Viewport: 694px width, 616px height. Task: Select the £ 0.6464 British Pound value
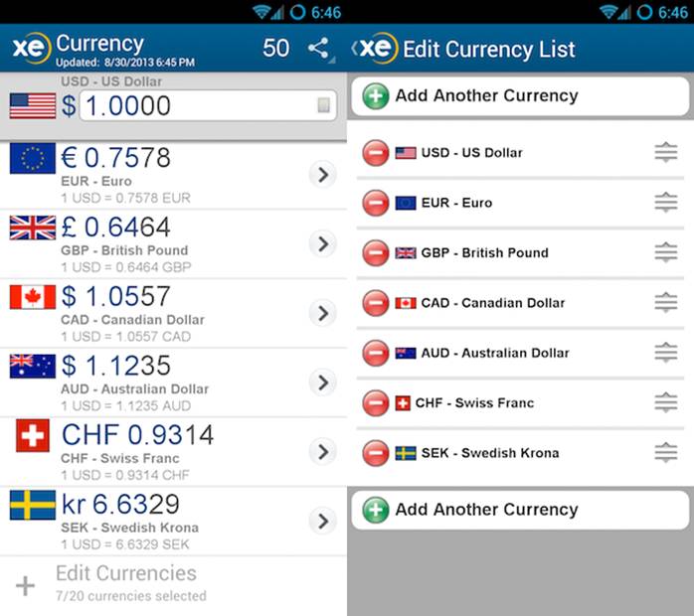(115, 227)
